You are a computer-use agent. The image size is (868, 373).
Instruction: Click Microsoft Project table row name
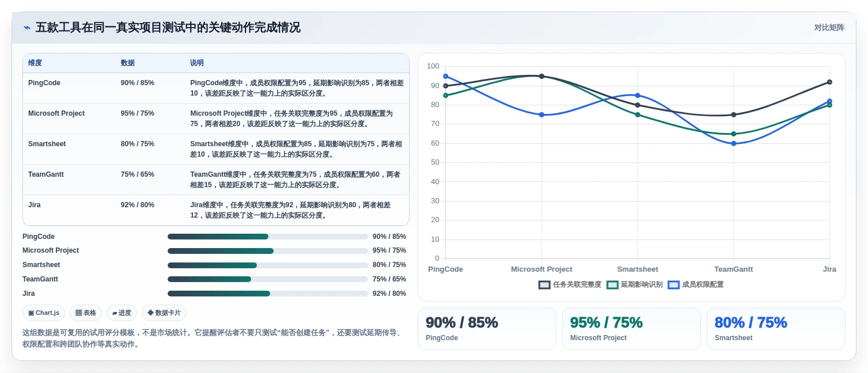tap(56, 113)
